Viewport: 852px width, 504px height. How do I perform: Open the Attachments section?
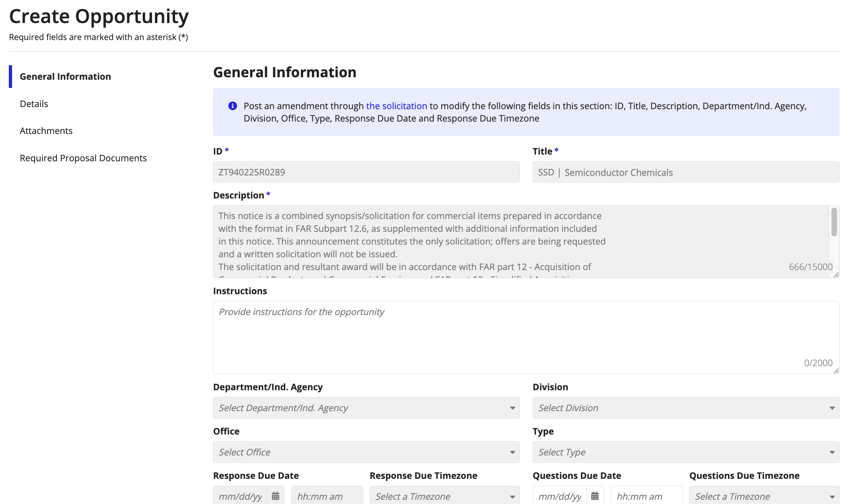[x=46, y=131]
